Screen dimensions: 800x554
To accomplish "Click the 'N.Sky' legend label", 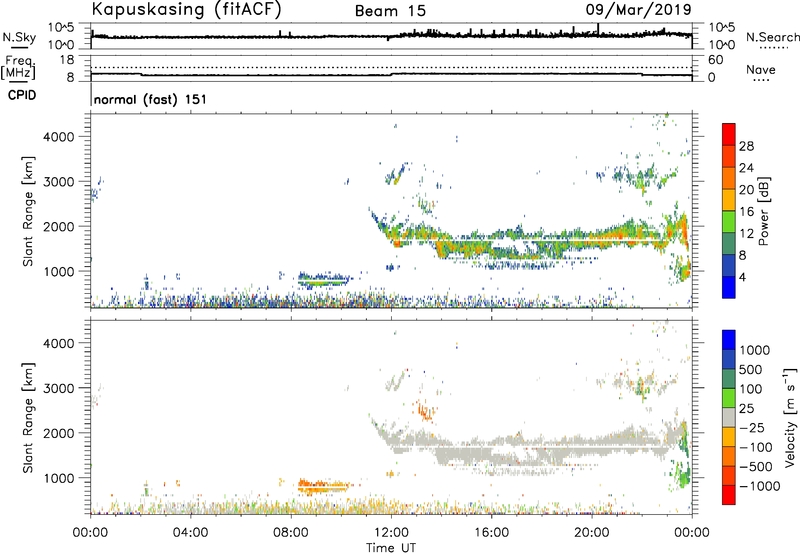I will 19,37.
